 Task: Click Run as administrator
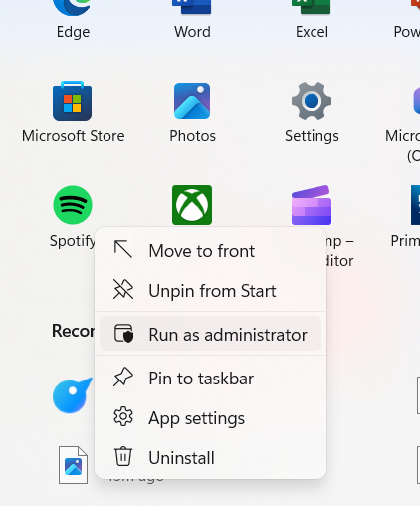coord(210,334)
